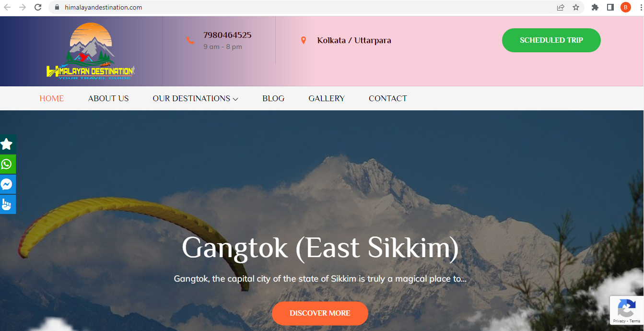Click the pointing-hand icon in the sidebar
The image size is (644, 331).
pyautogui.click(x=7, y=204)
